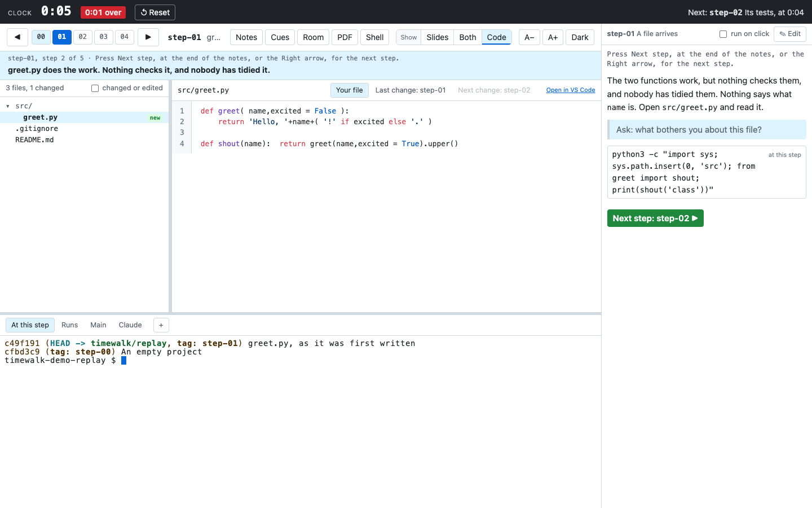This screenshot has height=508, width=812.
Task: Open the Room view
Action: 314,37
